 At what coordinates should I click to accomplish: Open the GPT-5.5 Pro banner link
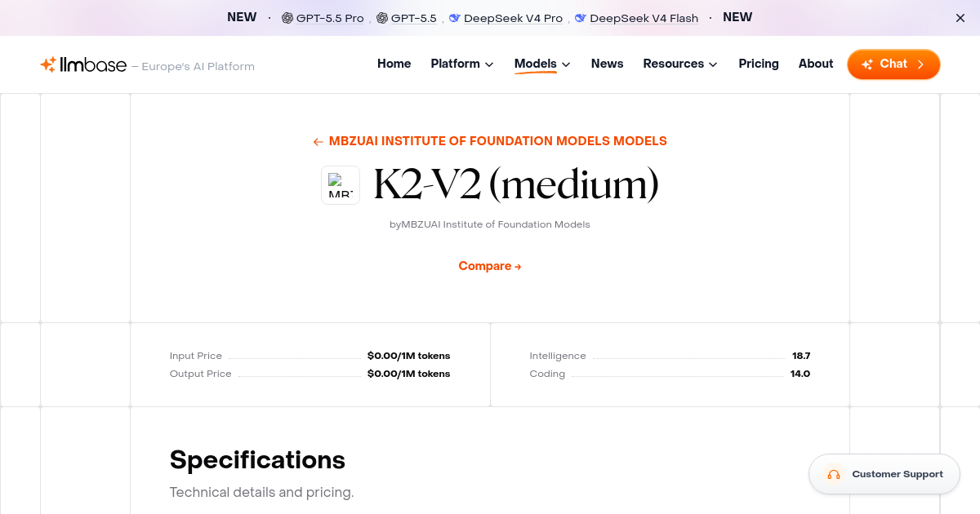click(x=329, y=17)
